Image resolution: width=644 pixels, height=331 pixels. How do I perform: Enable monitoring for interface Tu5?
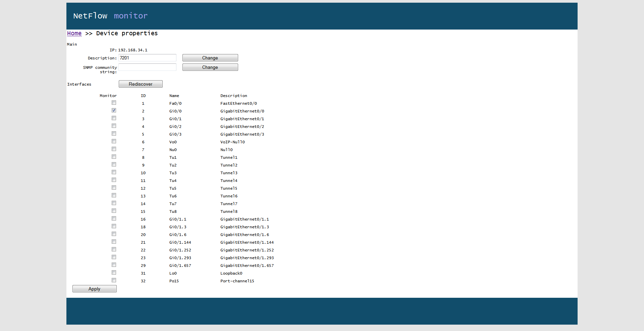(114, 187)
